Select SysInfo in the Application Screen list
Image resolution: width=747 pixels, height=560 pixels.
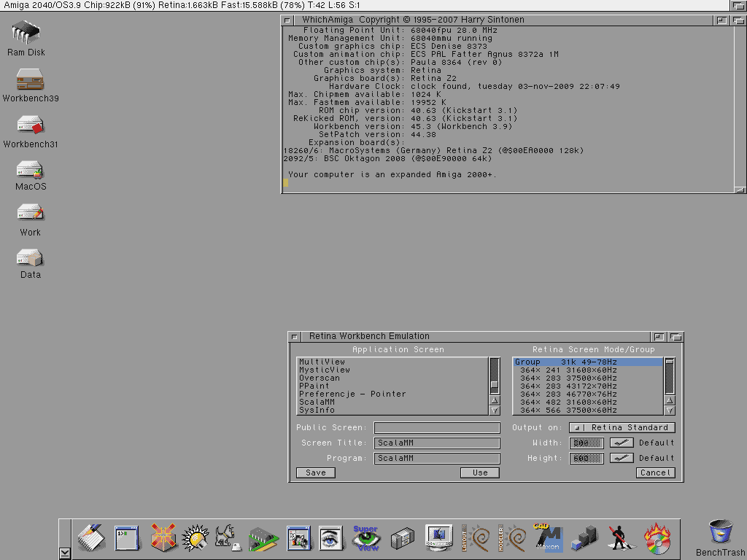[x=392, y=411]
